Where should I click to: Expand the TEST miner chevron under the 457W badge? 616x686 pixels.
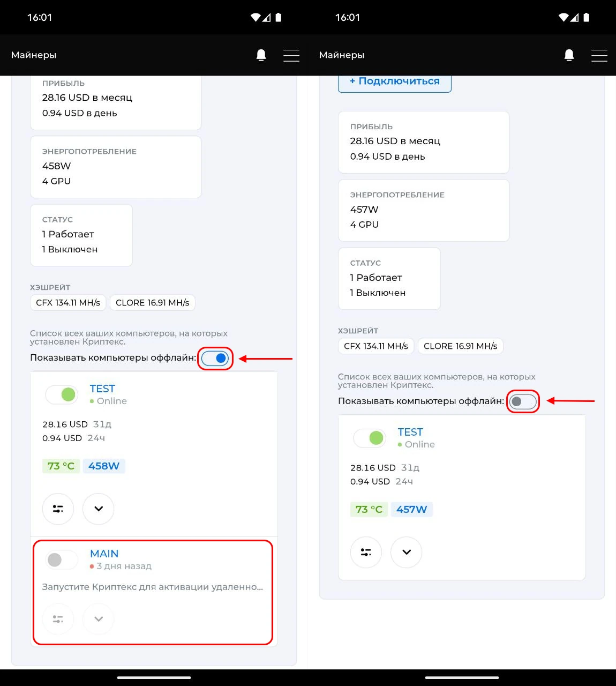pos(407,552)
